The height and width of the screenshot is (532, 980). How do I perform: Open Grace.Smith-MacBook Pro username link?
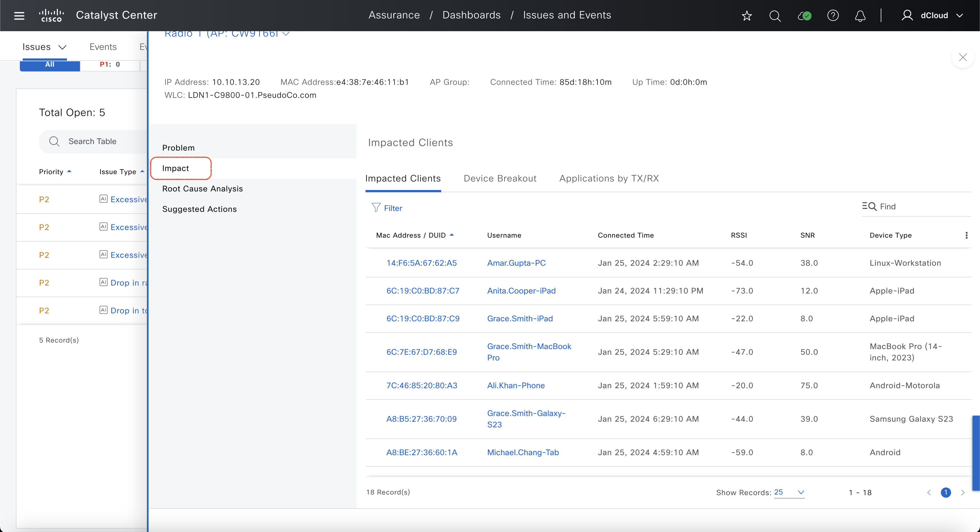pos(529,352)
